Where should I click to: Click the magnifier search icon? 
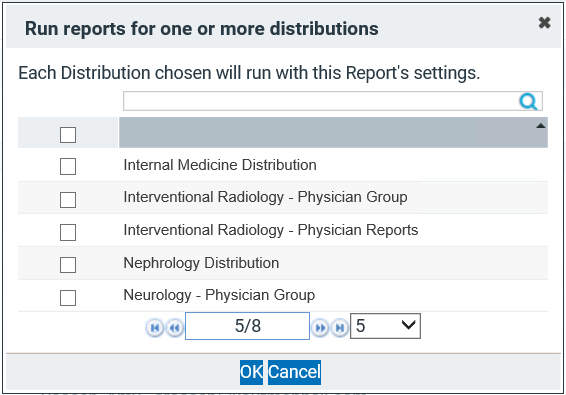[528, 101]
